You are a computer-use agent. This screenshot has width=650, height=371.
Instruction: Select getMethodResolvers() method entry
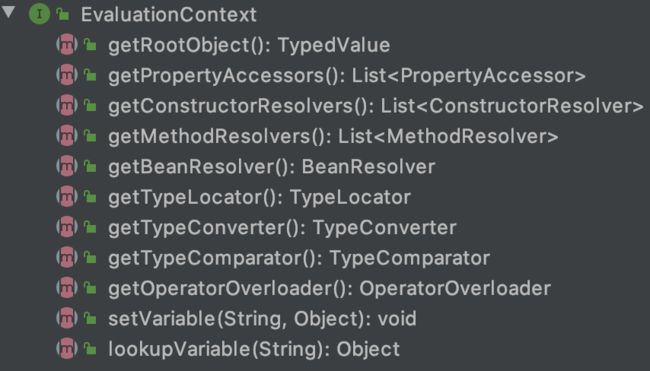(x=333, y=136)
